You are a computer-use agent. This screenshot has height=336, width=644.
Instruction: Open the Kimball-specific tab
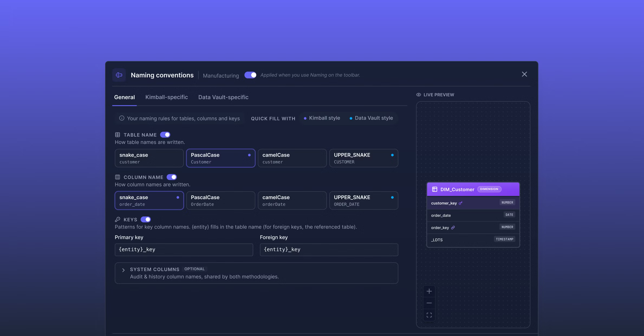point(167,97)
